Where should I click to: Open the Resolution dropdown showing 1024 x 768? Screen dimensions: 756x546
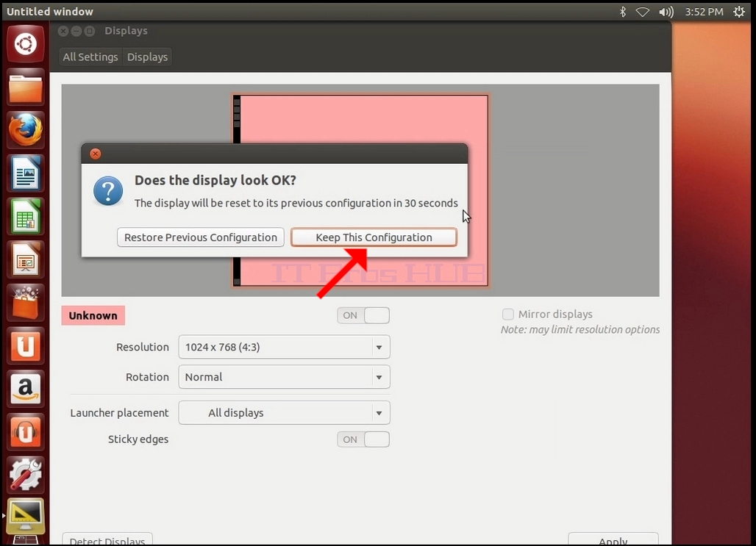(x=284, y=347)
